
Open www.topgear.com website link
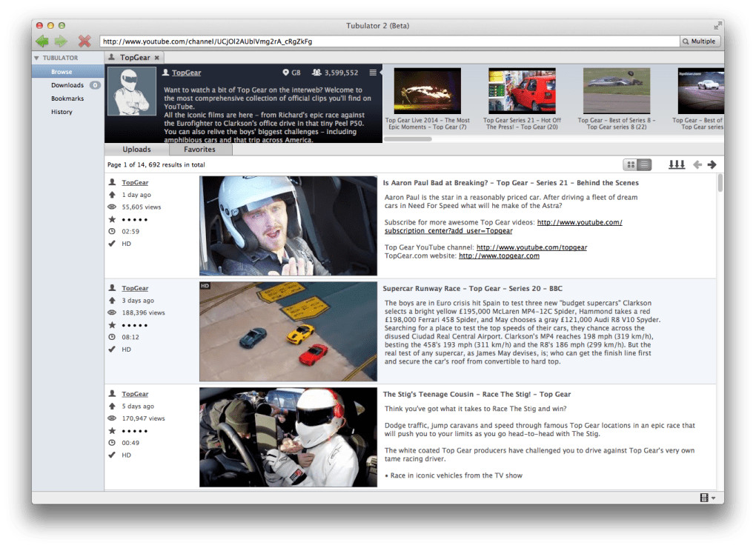[499, 256]
